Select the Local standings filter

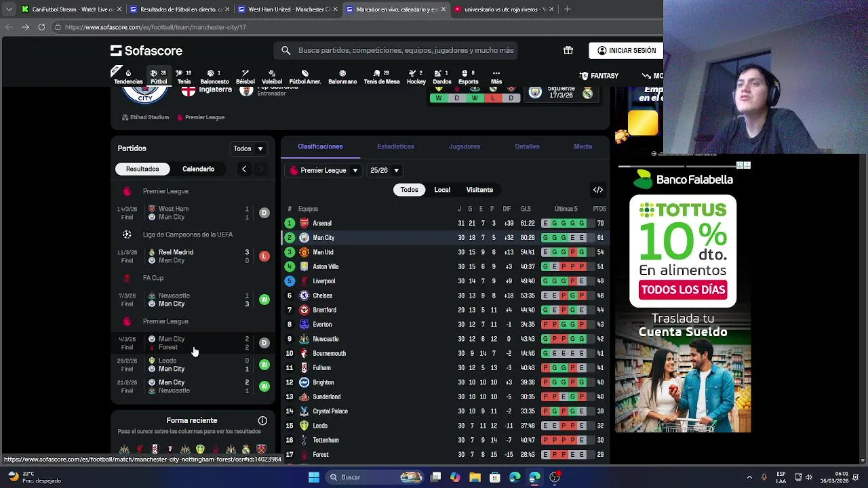[442, 190]
